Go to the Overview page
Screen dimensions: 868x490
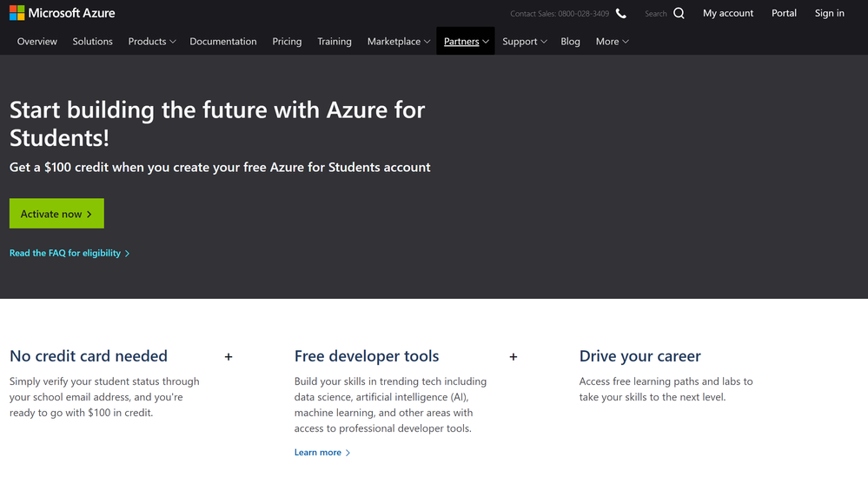coord(37,42)
